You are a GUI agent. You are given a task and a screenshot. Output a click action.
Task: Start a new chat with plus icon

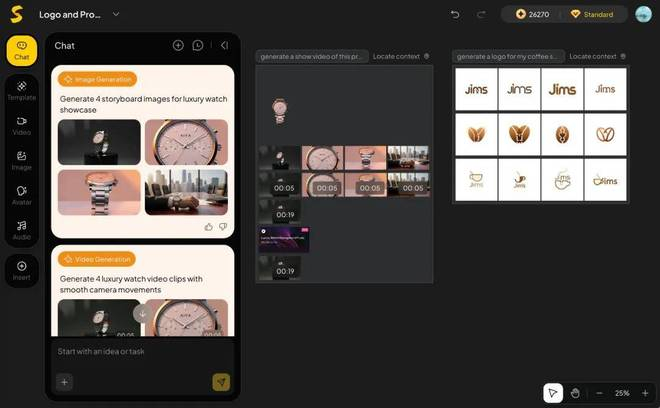tap(178, 45)
